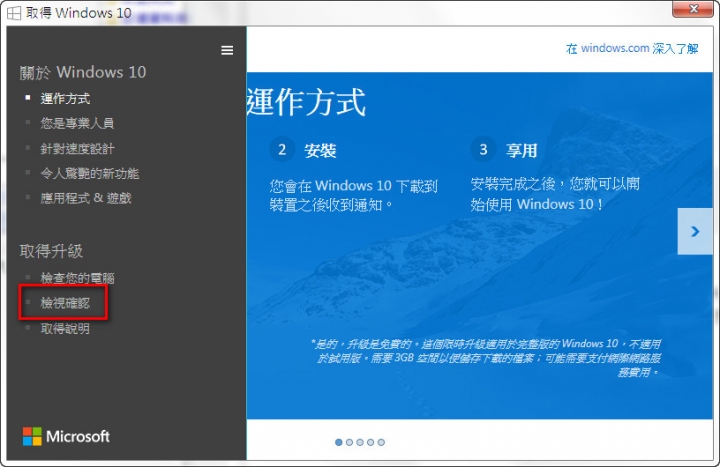Click the text 您會在 Windows 10 下載到
The width and height of the screenshot is (720, 467).
point(354,186)
